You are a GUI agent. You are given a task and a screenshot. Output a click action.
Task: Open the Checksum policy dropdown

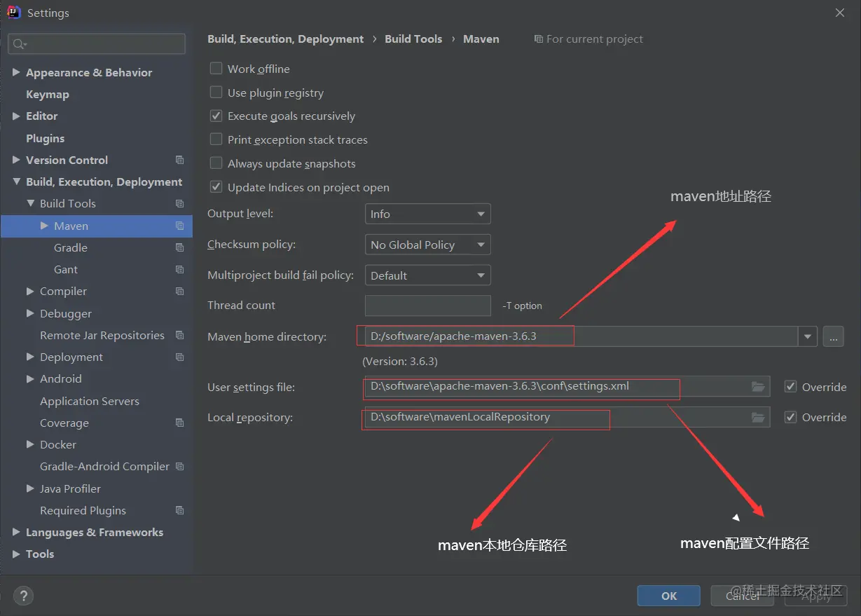[427, 245]
